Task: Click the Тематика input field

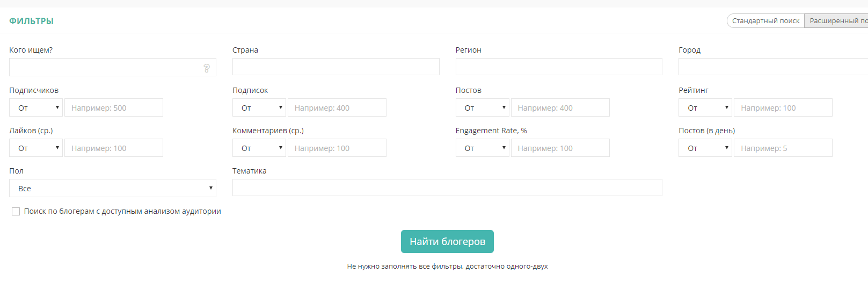Action: coord(447,188)
